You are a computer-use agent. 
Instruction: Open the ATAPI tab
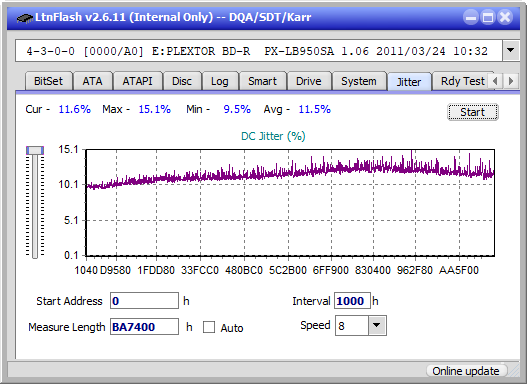tap(137, 81)
